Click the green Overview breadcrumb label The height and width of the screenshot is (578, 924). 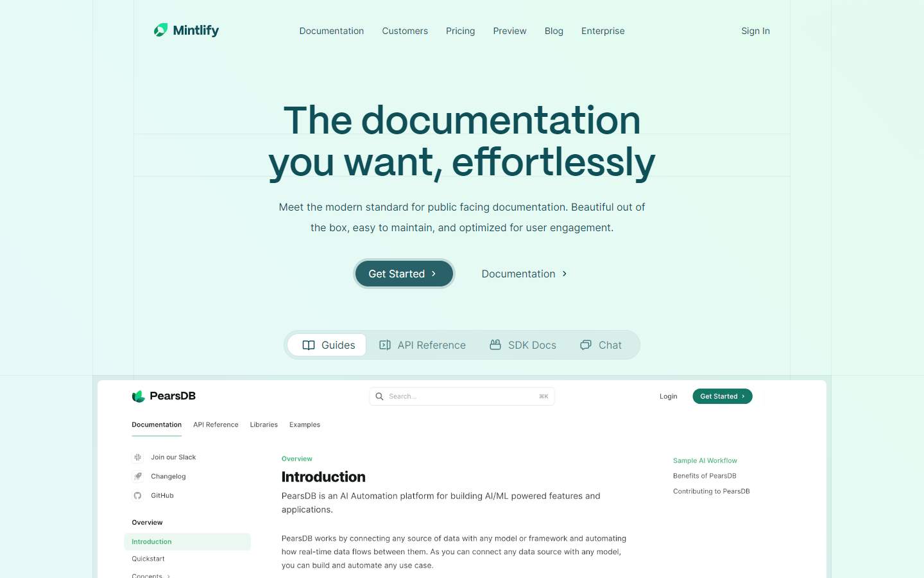[x=297, y=459]
